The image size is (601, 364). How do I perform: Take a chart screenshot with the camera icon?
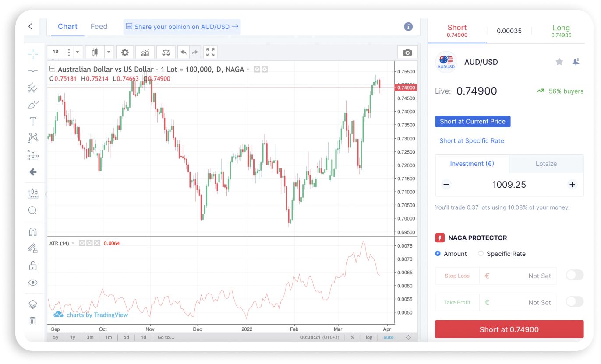click(x=407, y=52)
